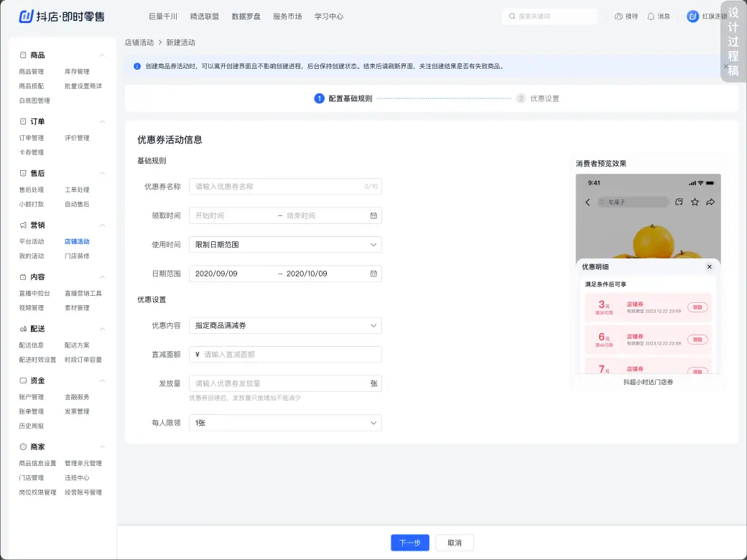The height and width of the screenshot is (560, 747).
Task: Open 数据罗盘 in top navigation
Action: coord(246,17)
